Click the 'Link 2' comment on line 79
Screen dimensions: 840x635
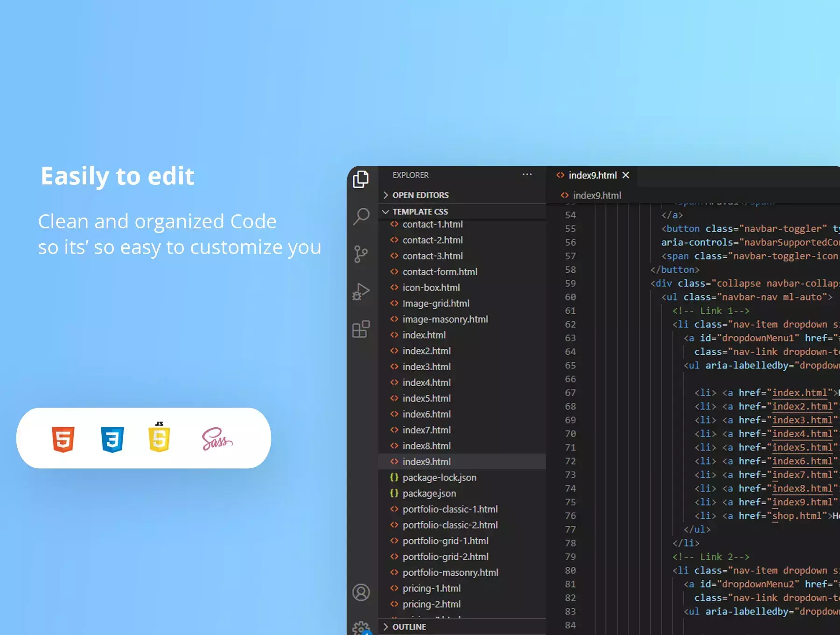pyautogui.click(x=711, y=557)
